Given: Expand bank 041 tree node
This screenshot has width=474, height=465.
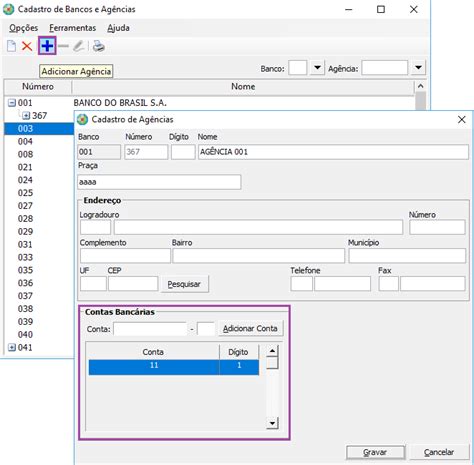Looking at the screenshot, I should coord(12,347).
